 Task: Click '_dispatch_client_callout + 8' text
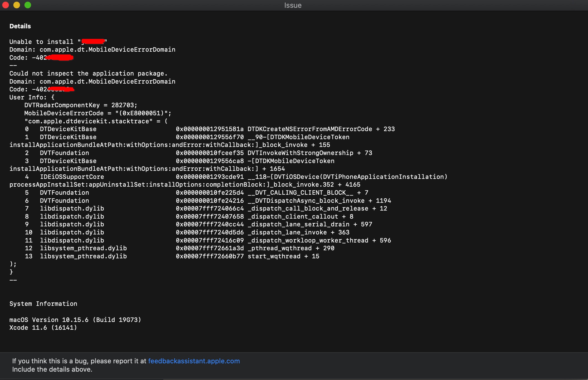coord(300,216)
